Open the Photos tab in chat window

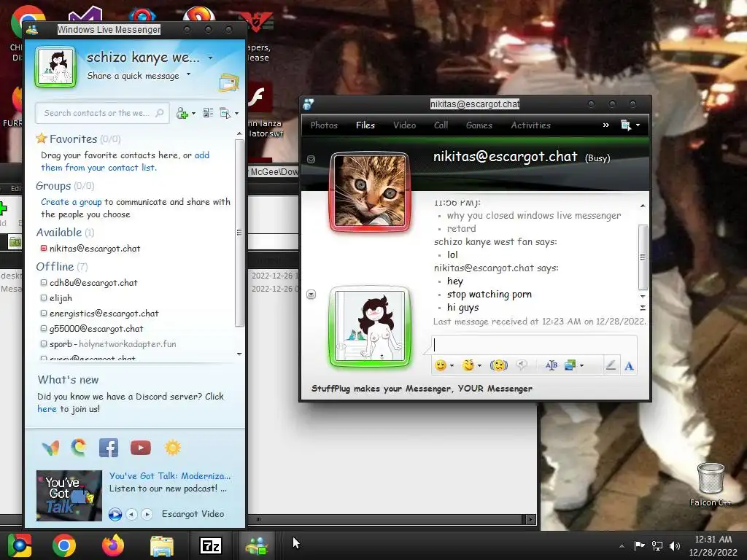324,125
